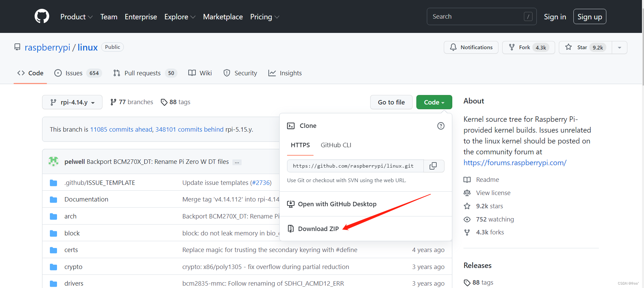The width and height of the screenshot is (644, 288).
Task: Select the clone URL text field
Action: [x=355, y=166]
